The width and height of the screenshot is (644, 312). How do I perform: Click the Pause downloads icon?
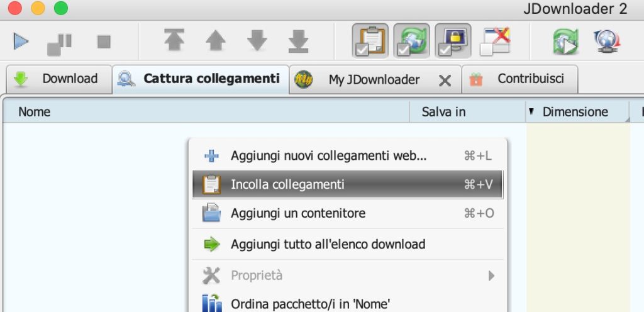60,42
